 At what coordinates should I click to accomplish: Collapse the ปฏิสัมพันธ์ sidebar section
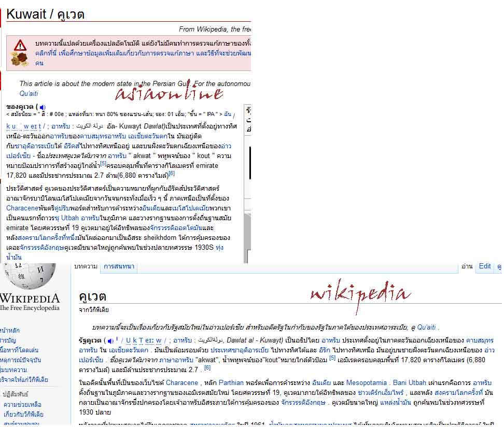[15, 394]
